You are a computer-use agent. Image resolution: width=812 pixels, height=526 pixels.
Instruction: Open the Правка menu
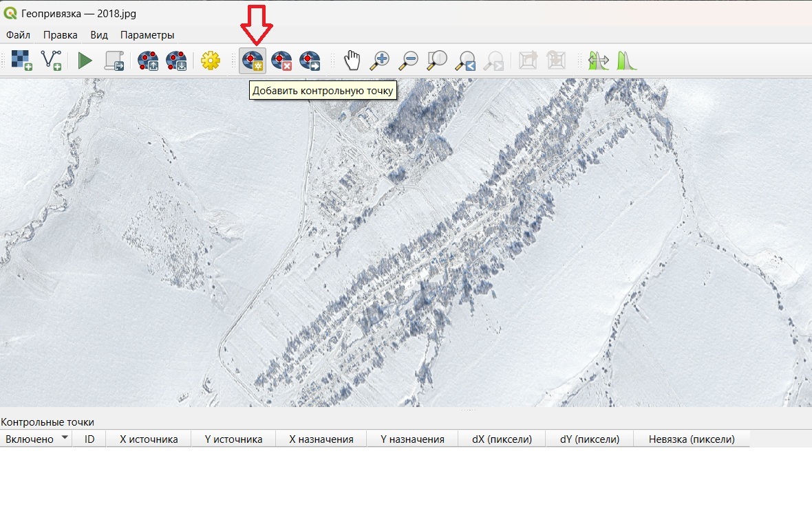(x=60, y=35)
